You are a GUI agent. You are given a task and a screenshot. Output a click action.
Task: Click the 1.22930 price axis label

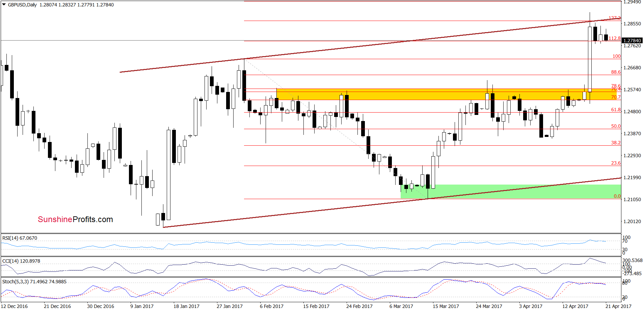pos(632,156)
